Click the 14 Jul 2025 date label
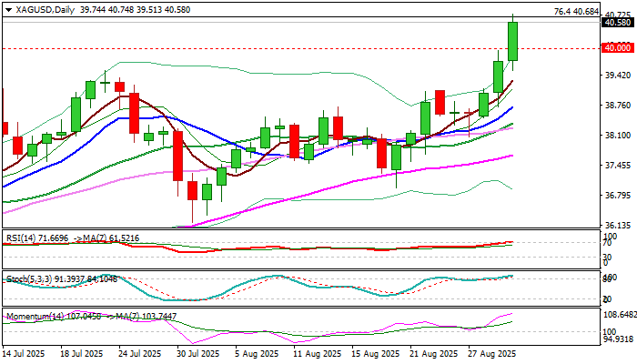This screenshot has height=364, width=637. click(x=24, y=354)
